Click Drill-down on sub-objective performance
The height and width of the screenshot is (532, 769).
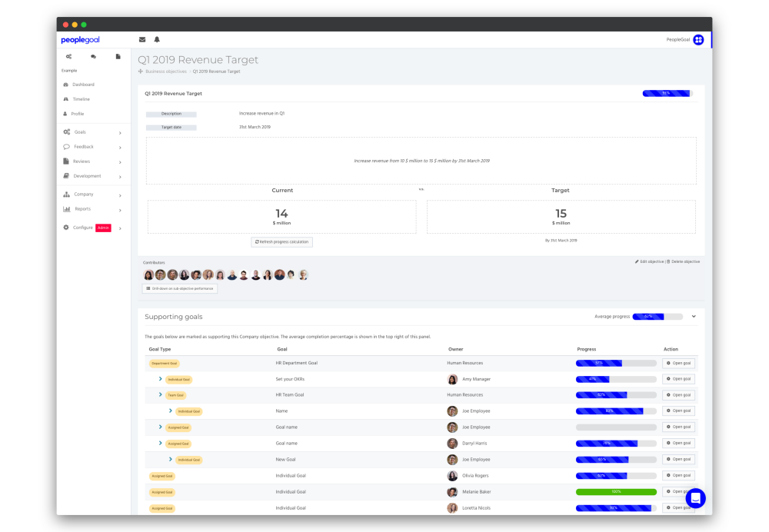click(180, 289)
